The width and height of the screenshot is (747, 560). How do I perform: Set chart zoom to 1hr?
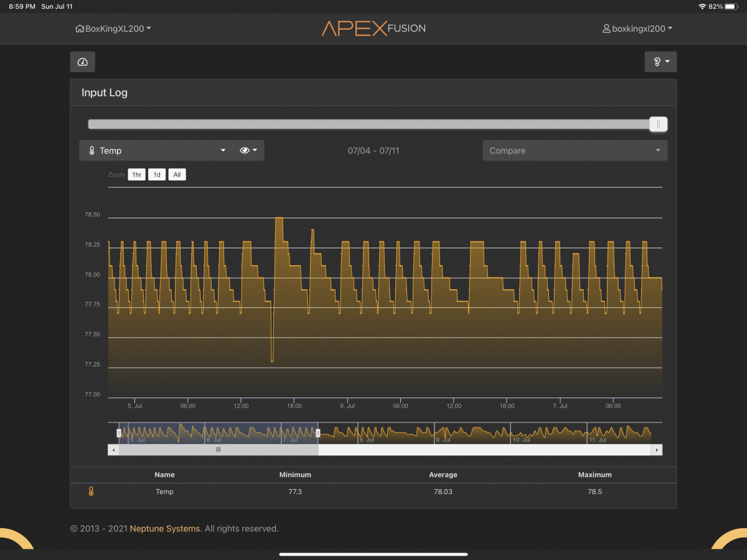(x=137, y=175)
